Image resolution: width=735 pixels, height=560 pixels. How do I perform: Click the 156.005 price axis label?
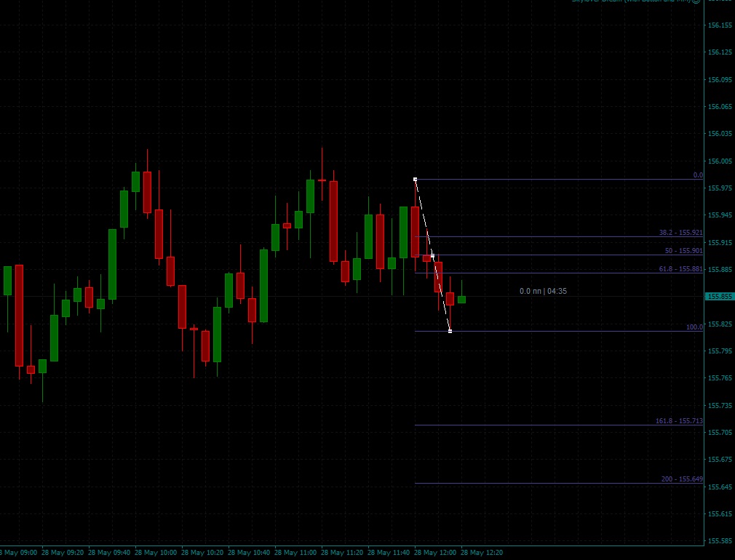point(720,161)
